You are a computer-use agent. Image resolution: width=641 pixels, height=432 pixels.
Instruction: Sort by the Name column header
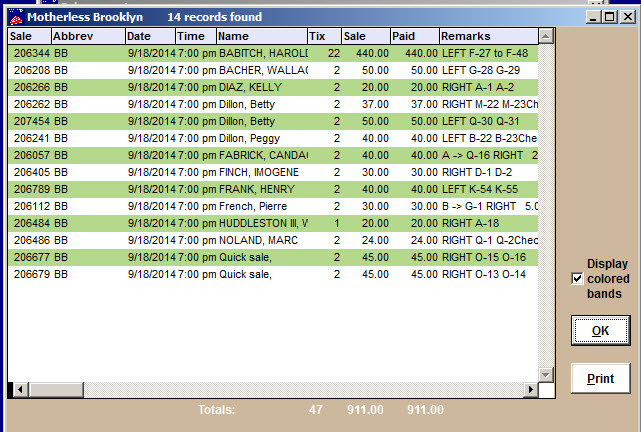(262, 36)
